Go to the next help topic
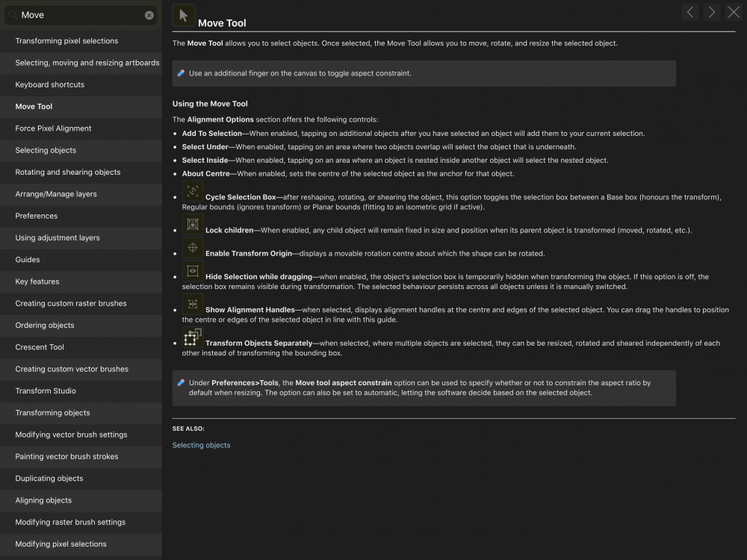 click(x=712, y=12)
